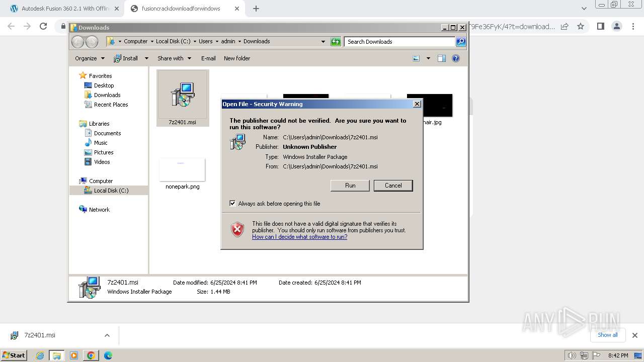Screen dimensions: 644x362
Task: Click Explorer Forward navigation button
Action: (92, 42)
